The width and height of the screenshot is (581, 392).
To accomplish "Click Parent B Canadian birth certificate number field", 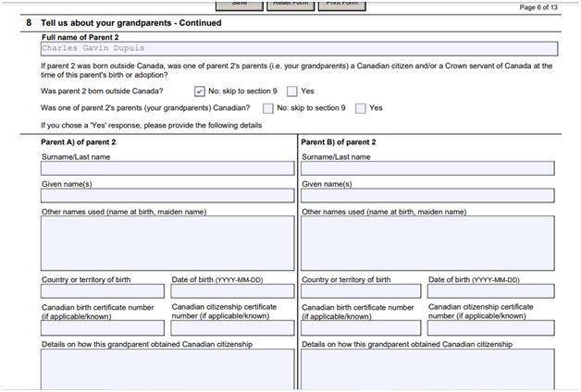I will coord(361,328).
